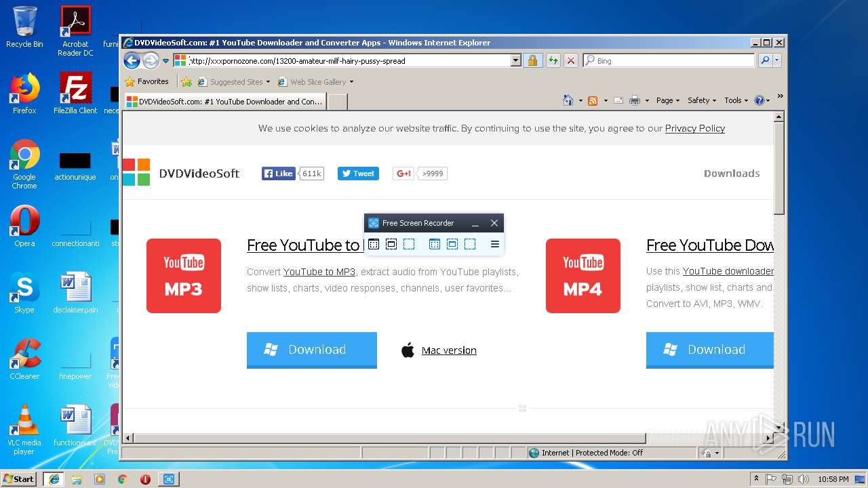
Task: Click the blue record window icon in Free Screen Recorder
Action: click(x=452, y=244)
